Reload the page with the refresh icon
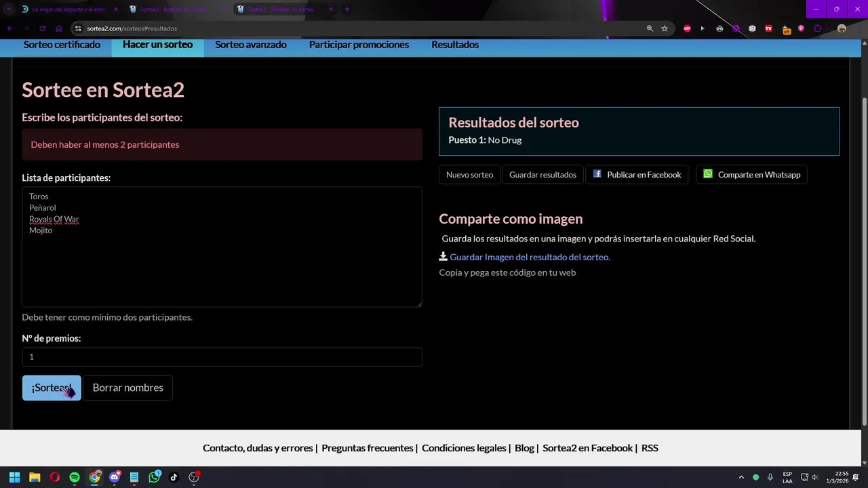The image size is (868, 488). (42, 28)
